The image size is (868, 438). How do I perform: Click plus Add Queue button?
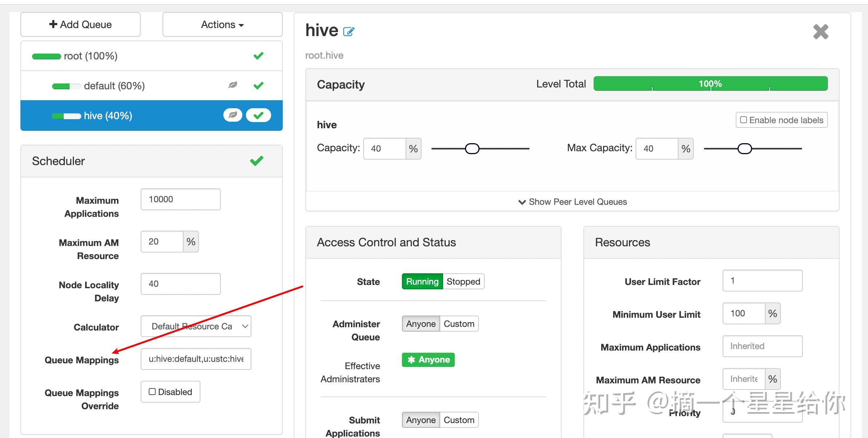(x=81, y=24)
